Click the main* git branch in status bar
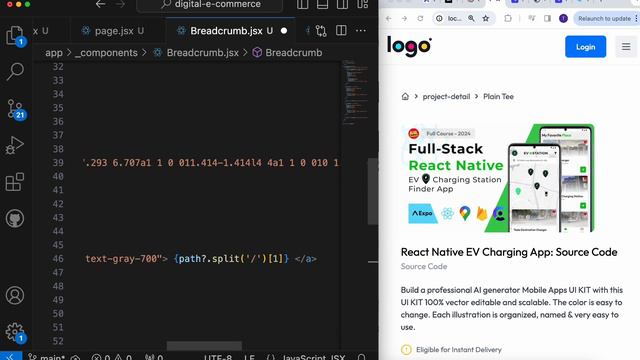Screen dimensions: 640x360 (46, 357)
